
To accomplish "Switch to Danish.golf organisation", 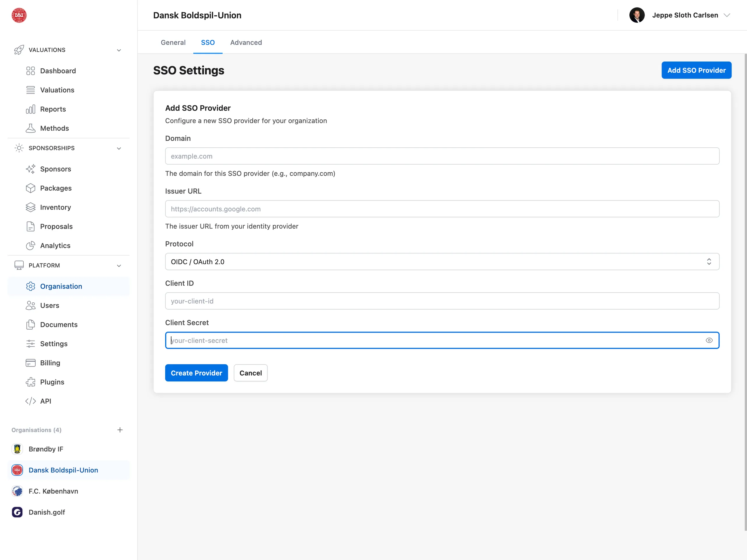I will pyautogui.click(x=69, y=512).
